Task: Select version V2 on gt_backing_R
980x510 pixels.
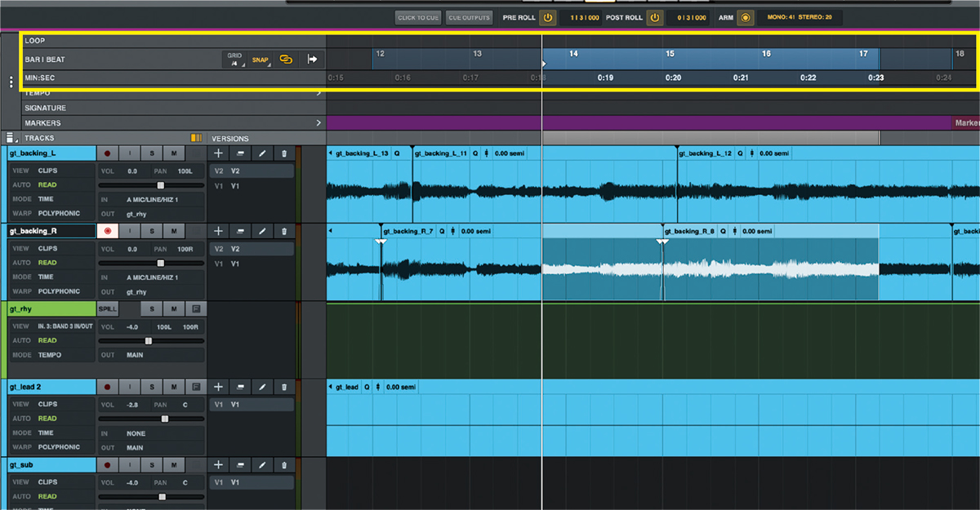Action: 252,249
